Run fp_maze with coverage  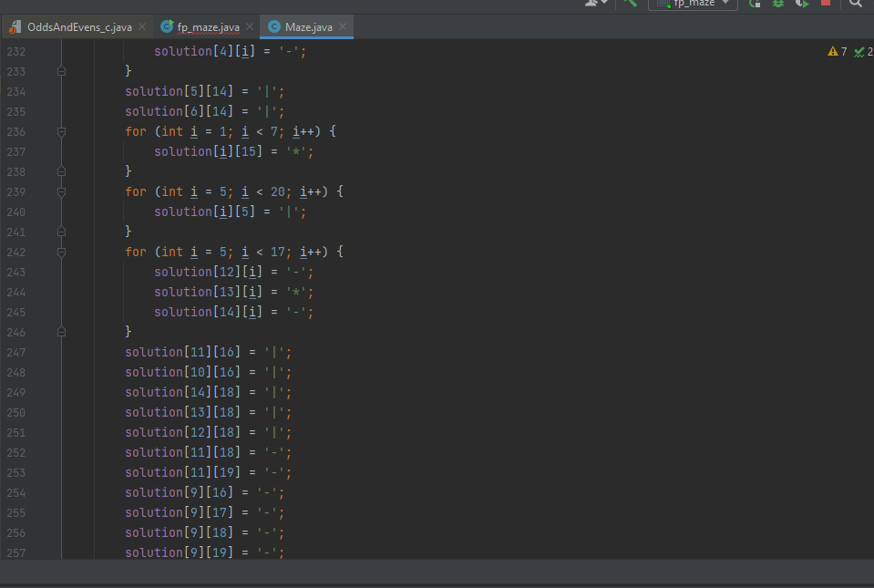803,5
